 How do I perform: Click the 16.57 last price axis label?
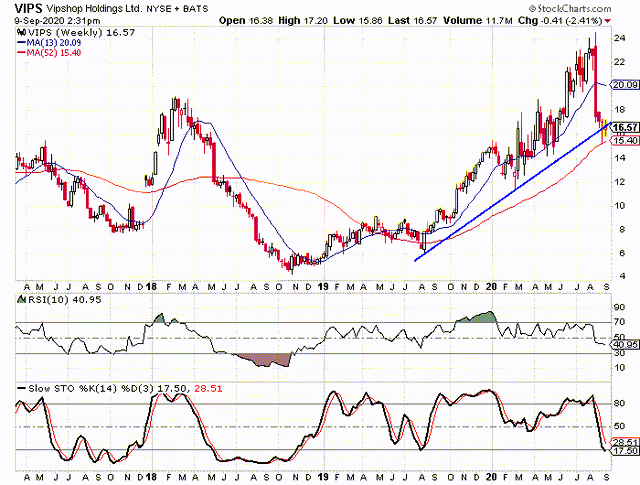[625, 127]
